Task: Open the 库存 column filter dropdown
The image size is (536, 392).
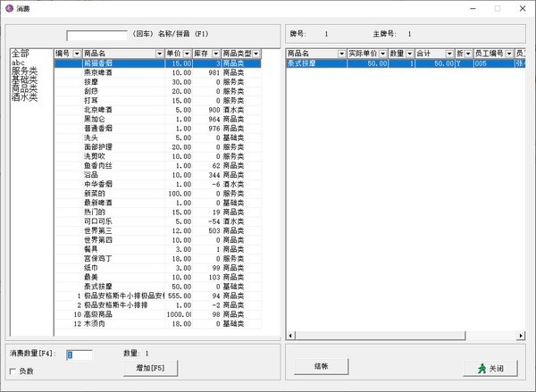Action: click(x=215, y=54)
